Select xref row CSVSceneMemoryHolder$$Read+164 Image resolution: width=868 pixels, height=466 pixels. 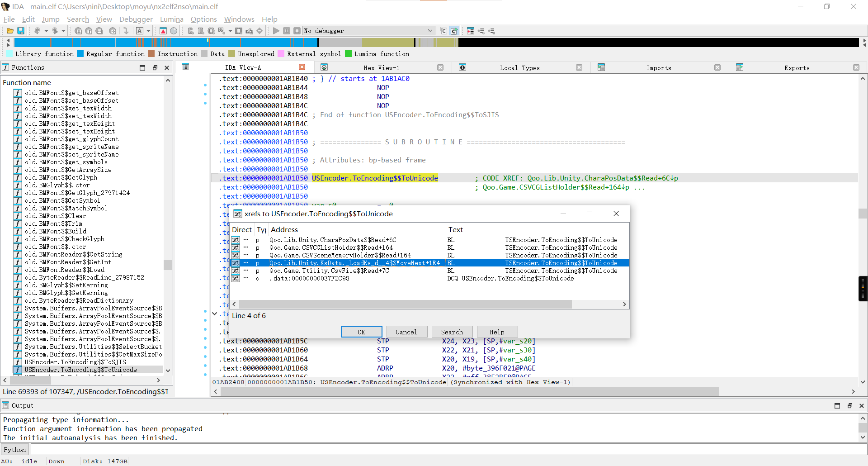(x=429, y=255)
